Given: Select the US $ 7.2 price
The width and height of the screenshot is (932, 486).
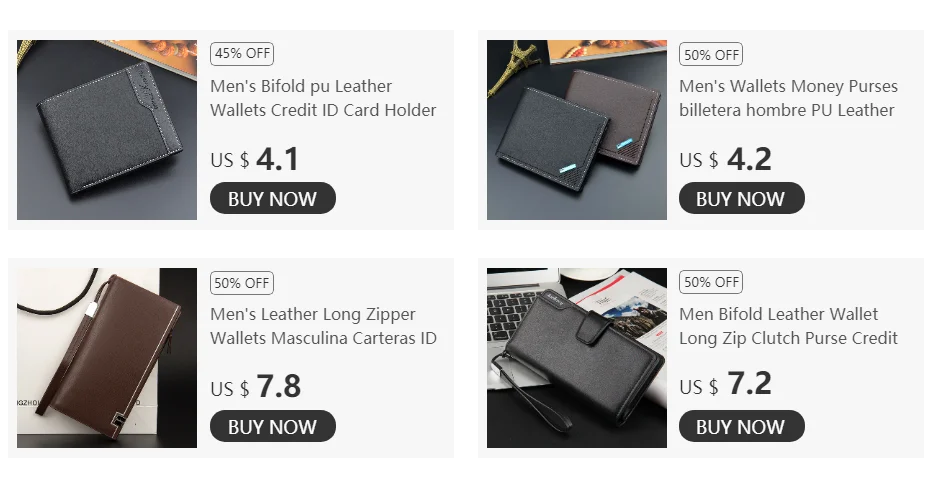Looking at the screenshot, I should (726, 384).
